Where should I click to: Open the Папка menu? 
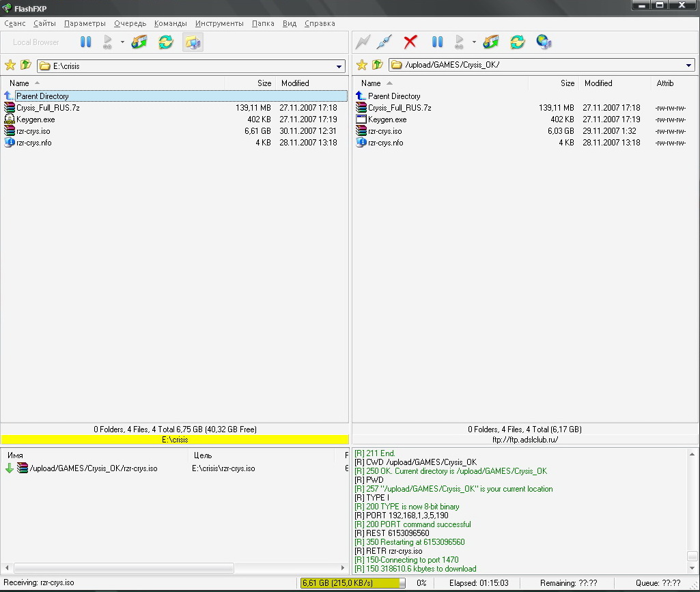coord(263,23)
